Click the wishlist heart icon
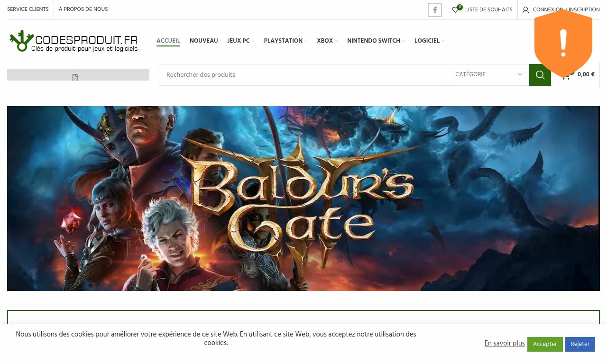Screen dimensions: 607x364 [x=455, y=10]
